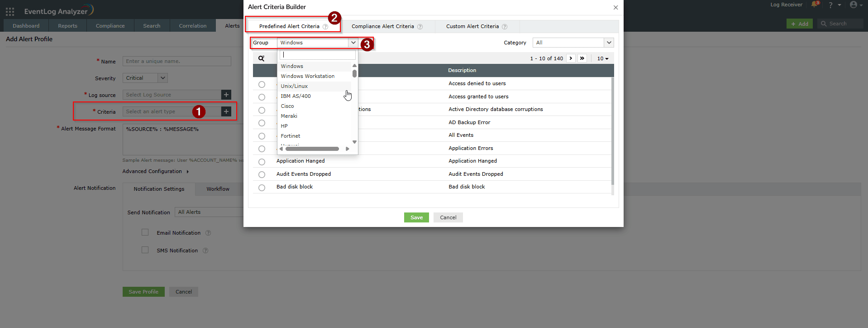Image resolution: width=868 pixels, height=328 pixels.
Task: Select the Audit Events Dropped radio button
Action: (x=262, y=174)
